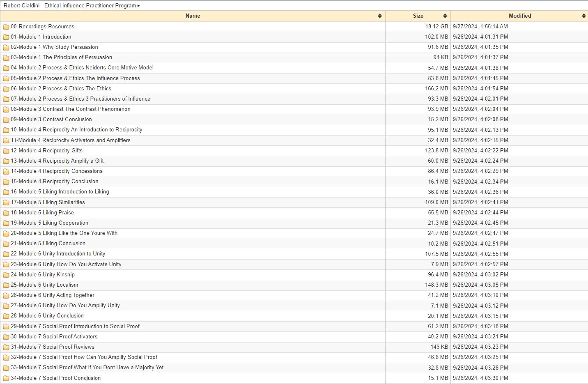Viewport: 588px width, 384px height.
Task: Select the 166.2 MB size cell
Action: coord(436,89)
